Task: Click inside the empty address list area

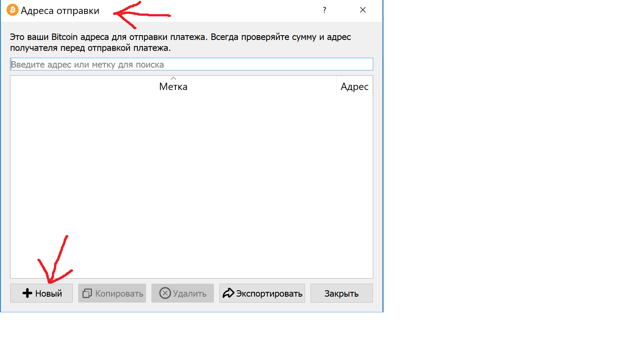Action: point(191,184)
